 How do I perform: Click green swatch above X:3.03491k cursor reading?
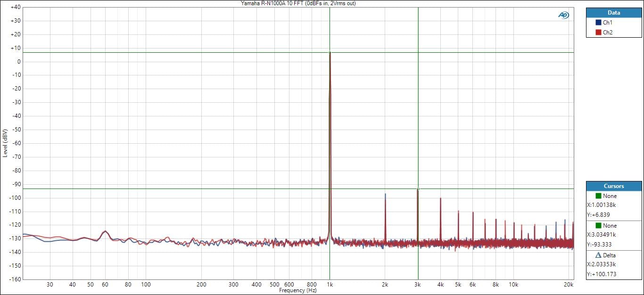(598, 226)
